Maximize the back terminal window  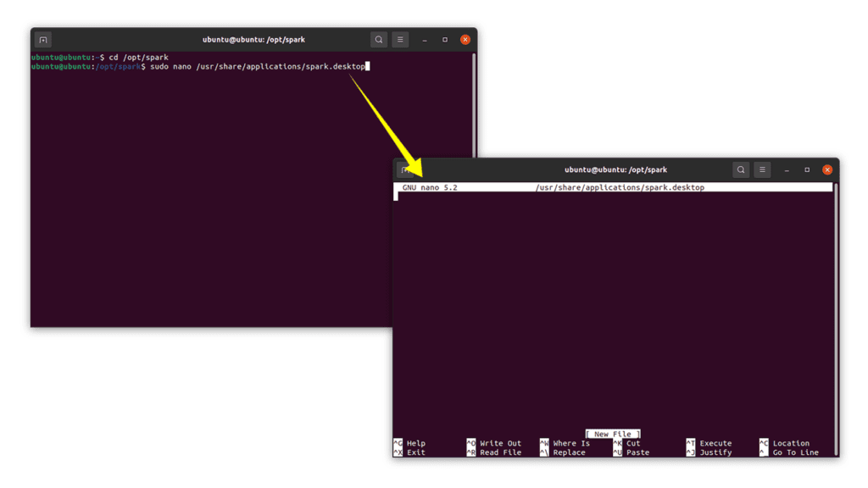(445, 40)
